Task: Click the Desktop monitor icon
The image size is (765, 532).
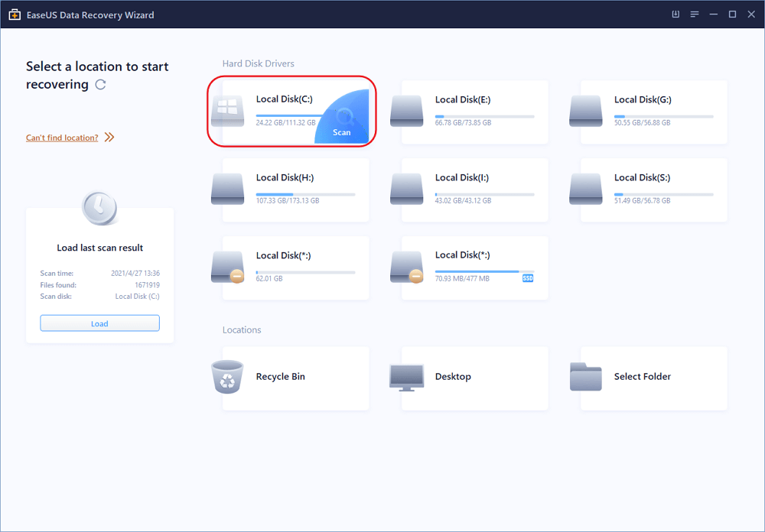Action: pyautogui.click(x=406, y=377)
